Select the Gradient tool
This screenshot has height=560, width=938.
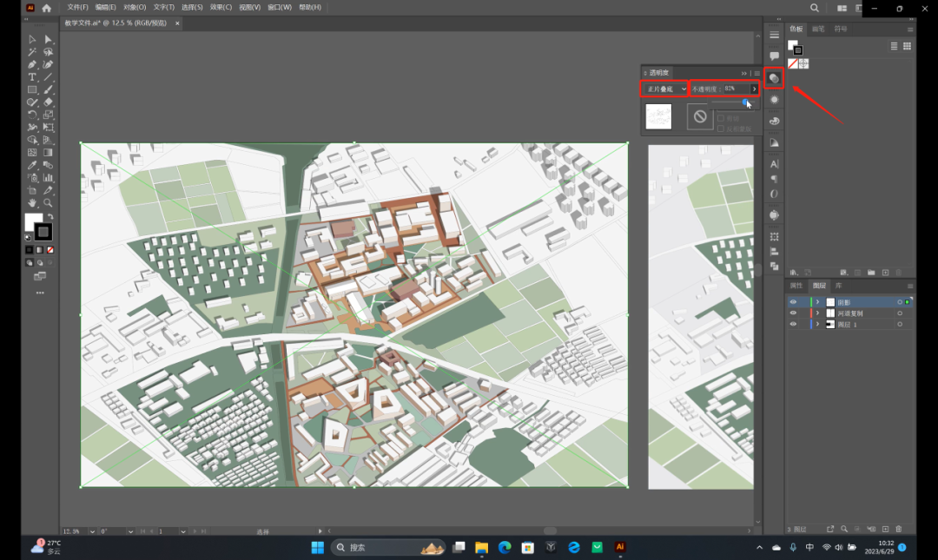point(49,153)
